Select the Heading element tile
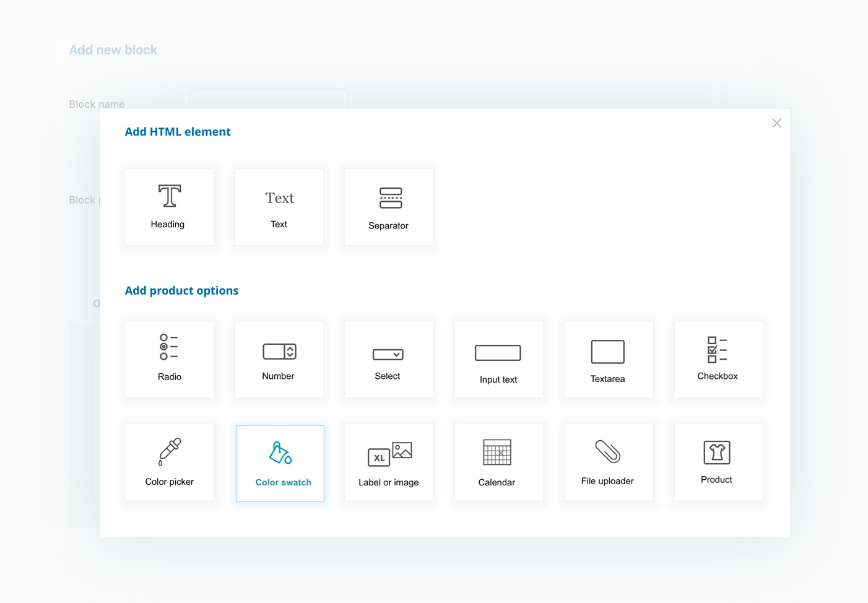The width and height of the screenshot is (868, 603). 169,207
